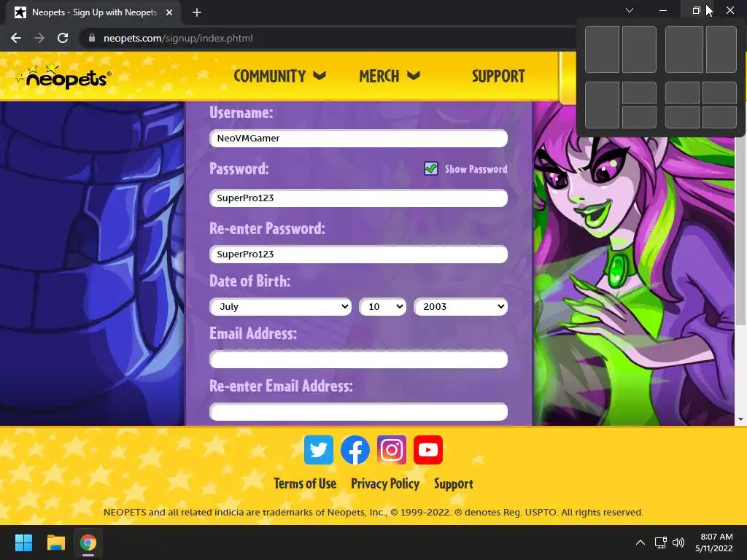The image size is (747, 560).
Task: View site security lock info
Action: pos(92,38)
